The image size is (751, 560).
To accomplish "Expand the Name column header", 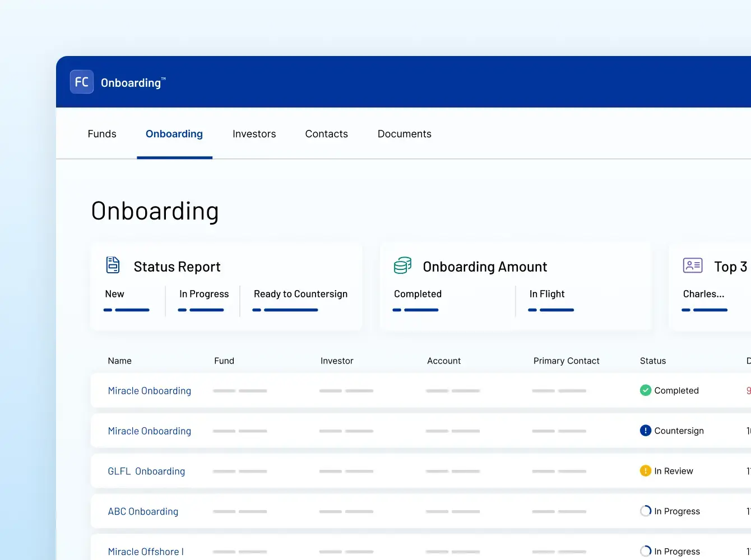I will point(119,361).
